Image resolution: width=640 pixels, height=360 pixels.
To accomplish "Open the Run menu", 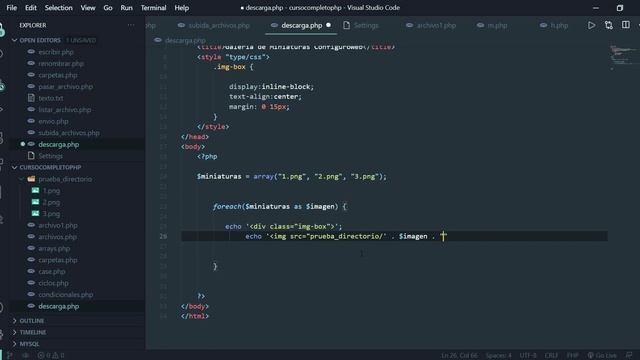I will tap(127, 8).
